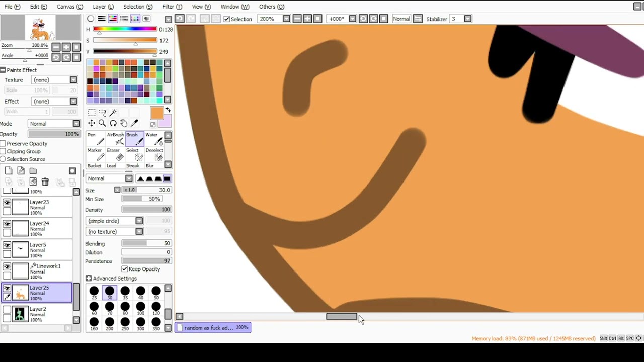Activate the hand pan tool
The width and height of the screenshot is (644, 362).
[x=124, y=123]
